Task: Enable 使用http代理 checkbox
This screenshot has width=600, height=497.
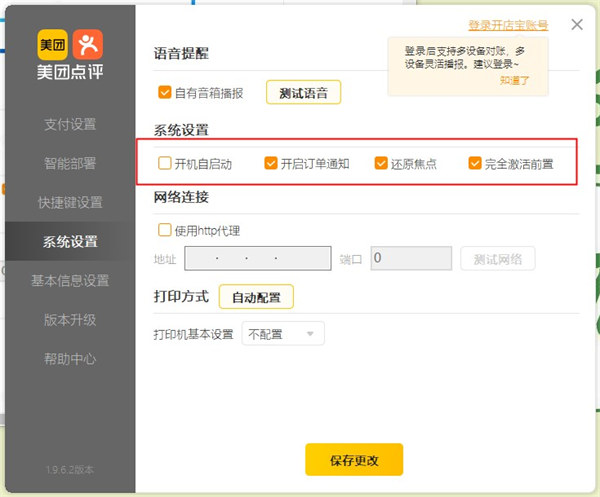Action: point(165,230)
